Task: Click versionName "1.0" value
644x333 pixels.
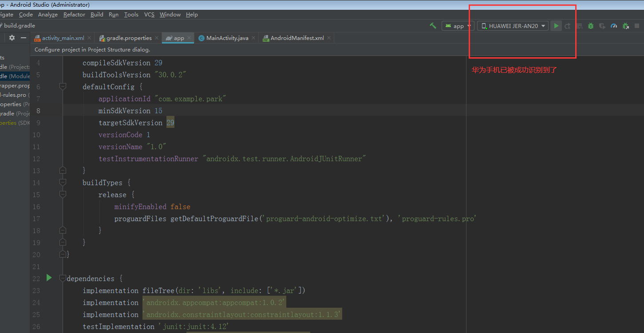Action: pyautogui.click(x=156, y=147)
